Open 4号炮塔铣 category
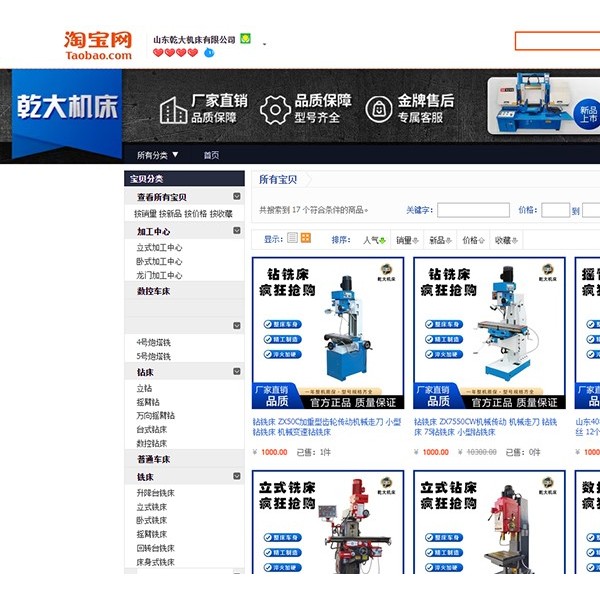Image resolution: width=600 pixels, height=600 pixels. 153,342
